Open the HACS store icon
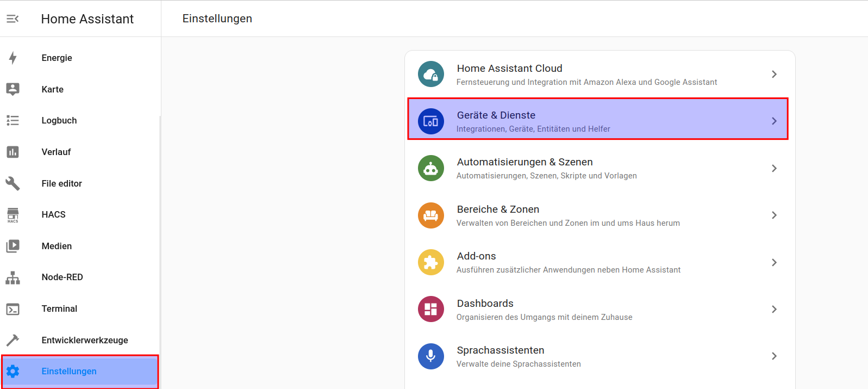 pos(13,215)
